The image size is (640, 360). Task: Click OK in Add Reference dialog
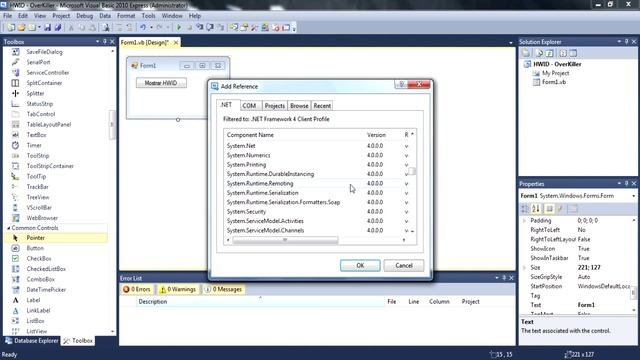click(x=360, y=265)
